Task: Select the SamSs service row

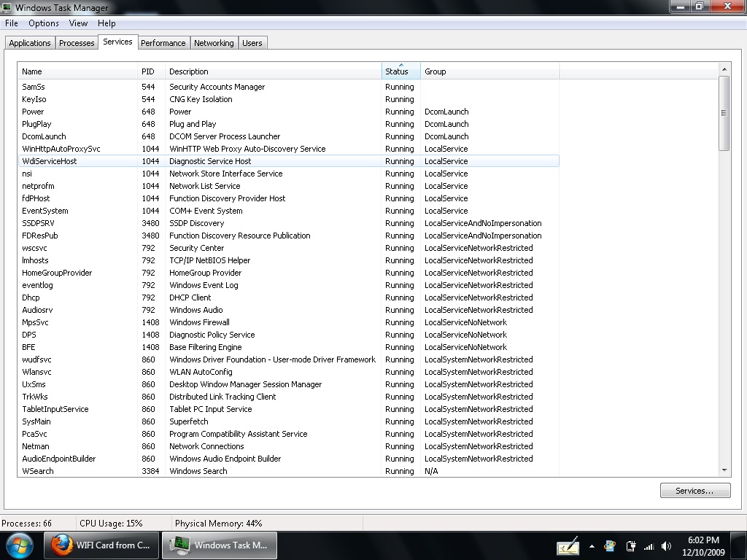Action: 288,87
